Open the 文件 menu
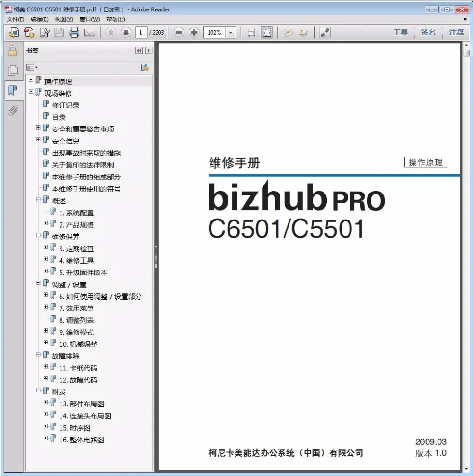This screenshot has width=473, height=476. click(x=14, y=19)
